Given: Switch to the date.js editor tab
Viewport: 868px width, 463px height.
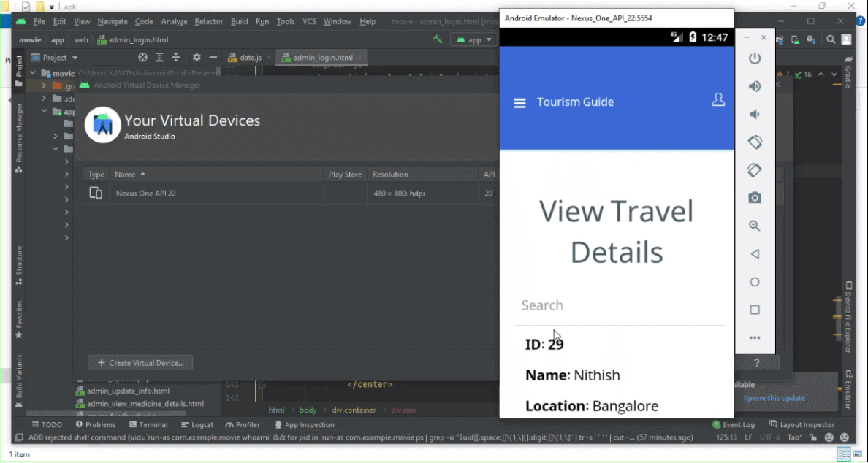Looking at the screenshot, I should coord(250,58).
